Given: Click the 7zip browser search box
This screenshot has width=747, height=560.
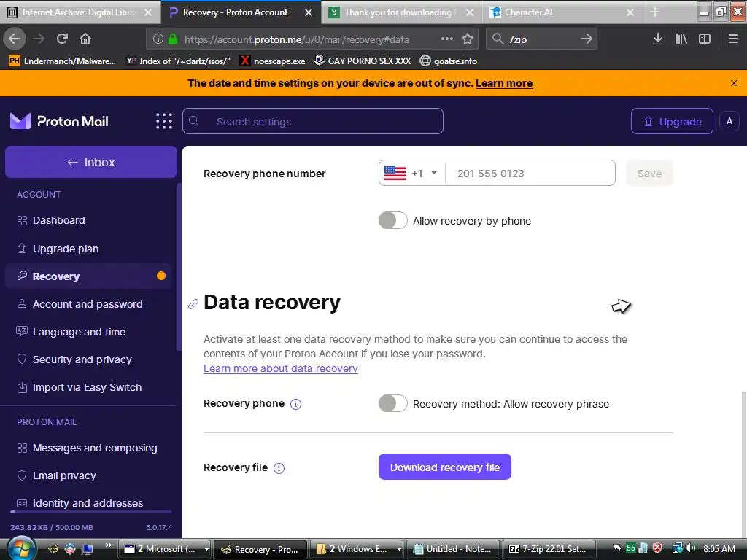Looking at the screenshot, I should tap(541, 39).
